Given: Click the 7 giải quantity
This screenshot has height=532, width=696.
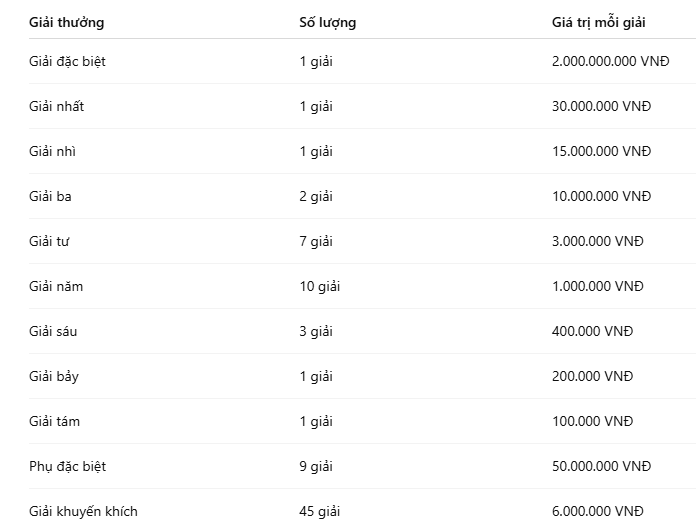Looking at the screenshot, I should coord(316,241).
